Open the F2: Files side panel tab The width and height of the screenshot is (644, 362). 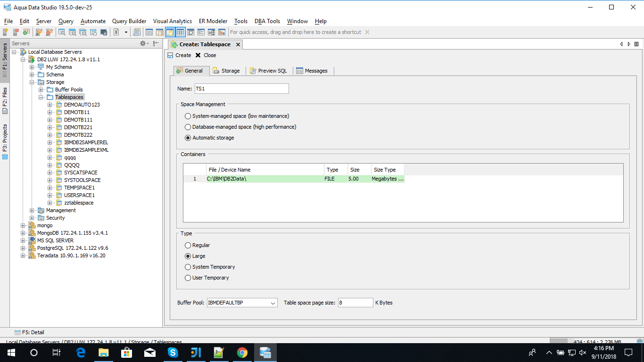click(5, 100)
